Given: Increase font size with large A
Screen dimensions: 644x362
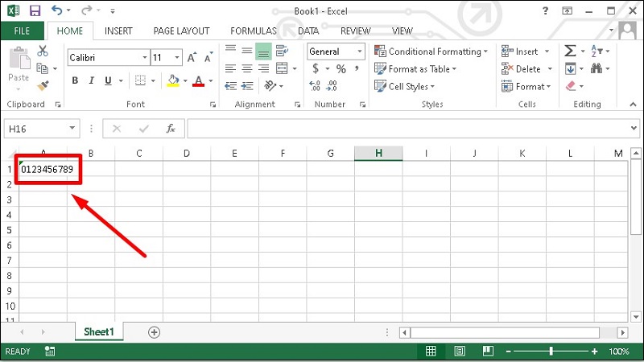Looking at the screenshot, I should [192, 57].
